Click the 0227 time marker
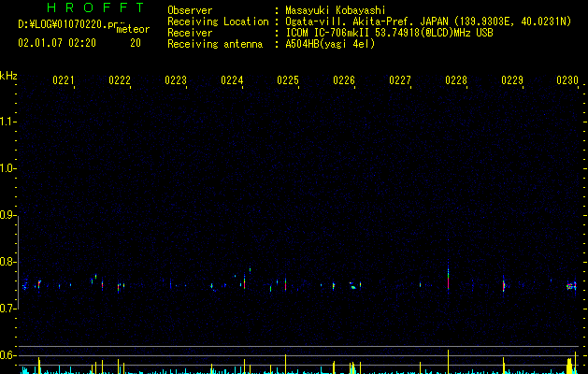 point(400,80)
